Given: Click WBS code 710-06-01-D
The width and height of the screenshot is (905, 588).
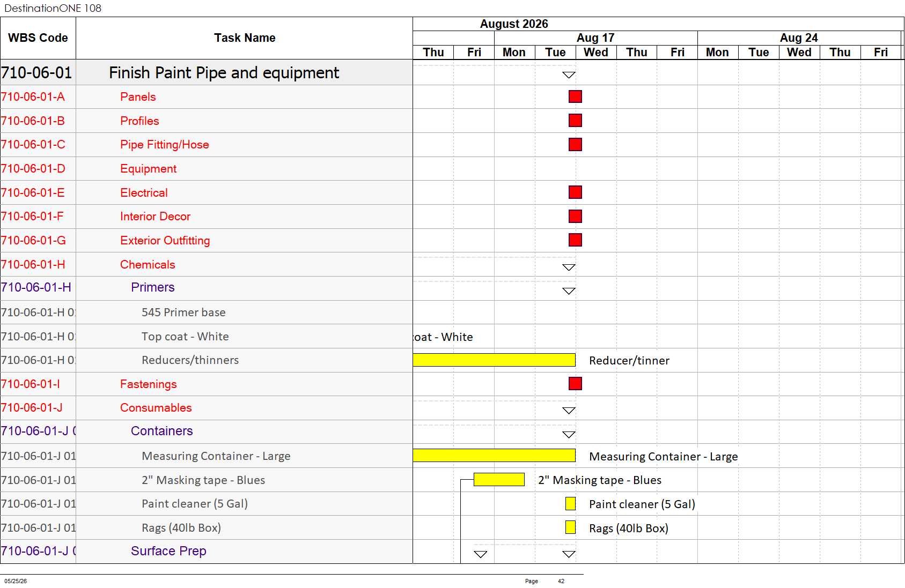Looking at the screenshot, I should click(x=33, y=169).
